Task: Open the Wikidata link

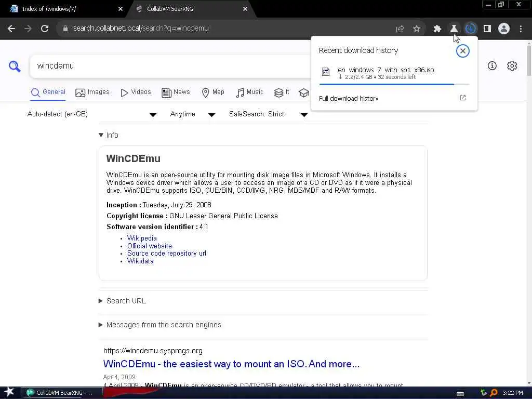Action: [140, 261]
